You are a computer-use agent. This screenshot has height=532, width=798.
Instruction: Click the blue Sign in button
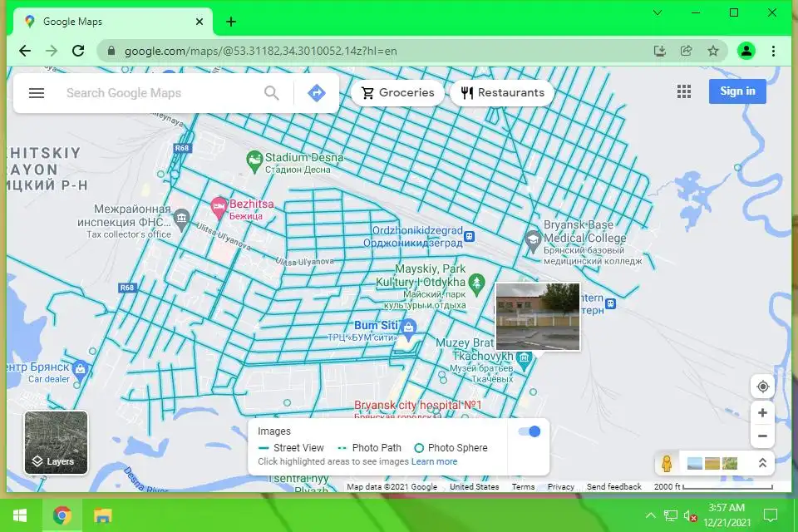737,91
